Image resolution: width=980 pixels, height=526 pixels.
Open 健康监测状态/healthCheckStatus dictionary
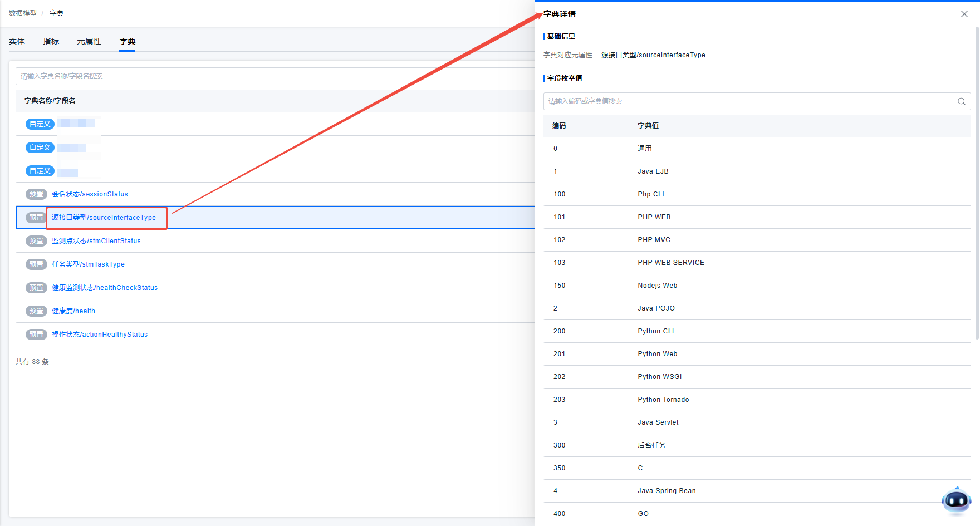[105, 288]
